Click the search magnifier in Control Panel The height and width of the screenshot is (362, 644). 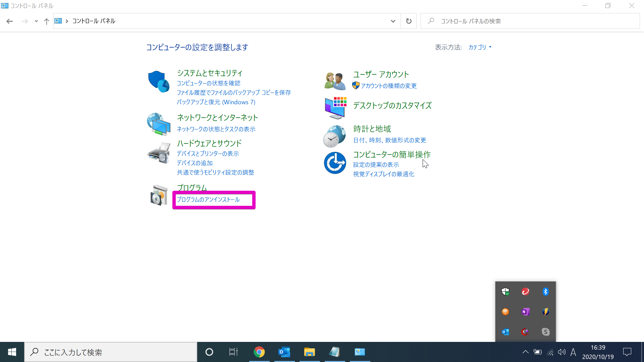click(x=431, y=21)
